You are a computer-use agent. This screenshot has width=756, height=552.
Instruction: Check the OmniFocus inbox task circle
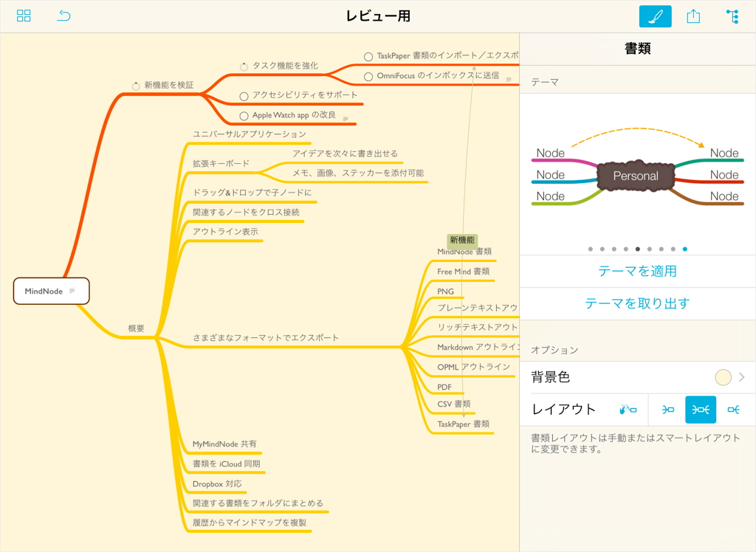click(368, 77)
